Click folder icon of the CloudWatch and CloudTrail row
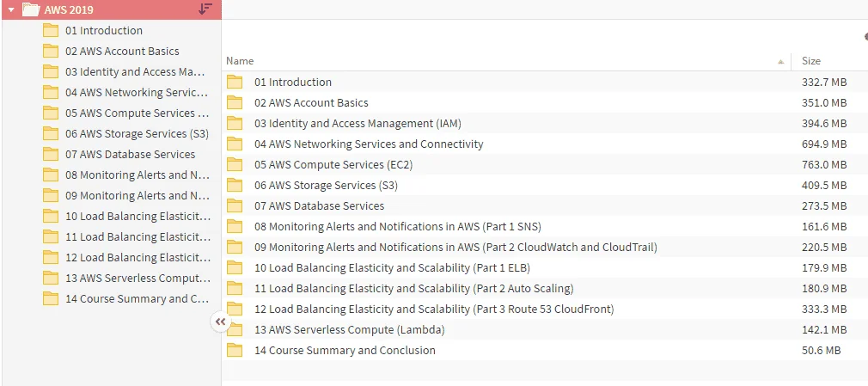 coord(235,247)
